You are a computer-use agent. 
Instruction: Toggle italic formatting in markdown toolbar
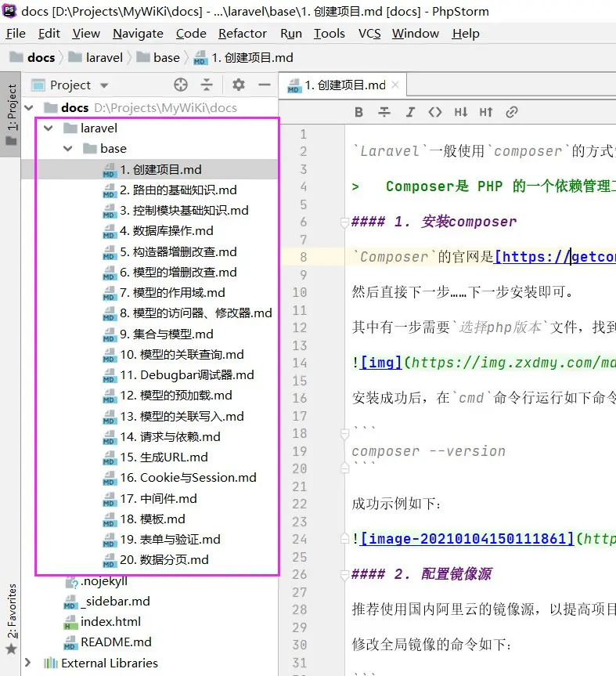pyautogui.click(x=409, y=113)
